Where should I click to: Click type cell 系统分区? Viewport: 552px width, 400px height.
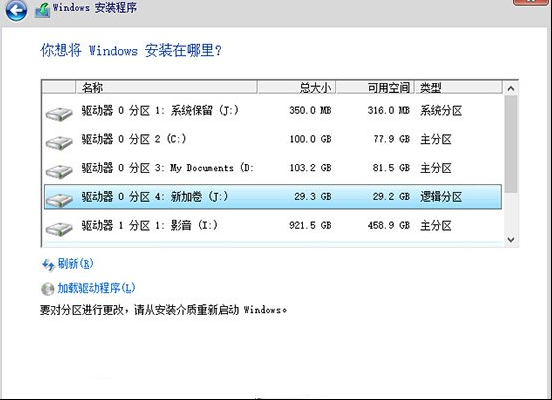pos(441,111)
